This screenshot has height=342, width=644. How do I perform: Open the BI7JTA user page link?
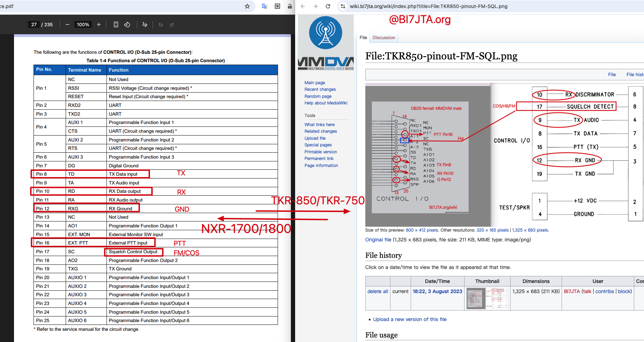(572, 291)
